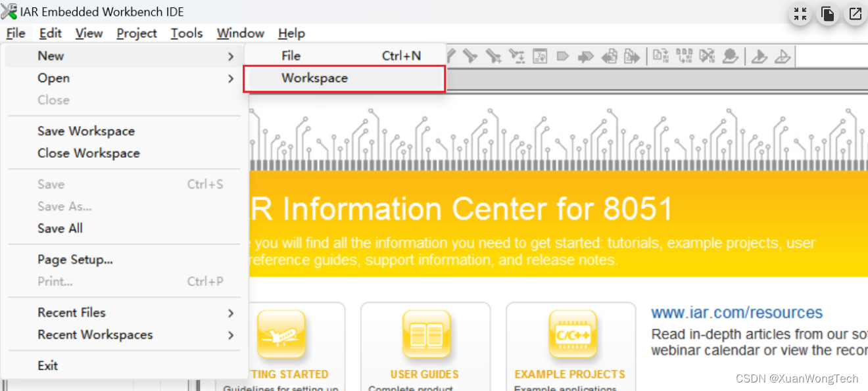Screen dimensions: 868x391
Task: Click the USER GUIDES label
Action: [x=425, y=375]
